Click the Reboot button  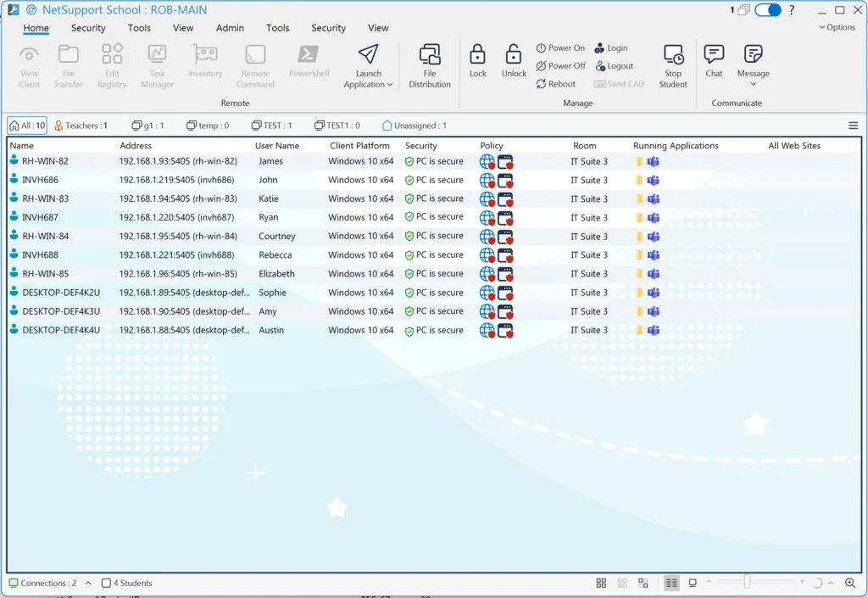pyautogui.click(x=556, y=84)
